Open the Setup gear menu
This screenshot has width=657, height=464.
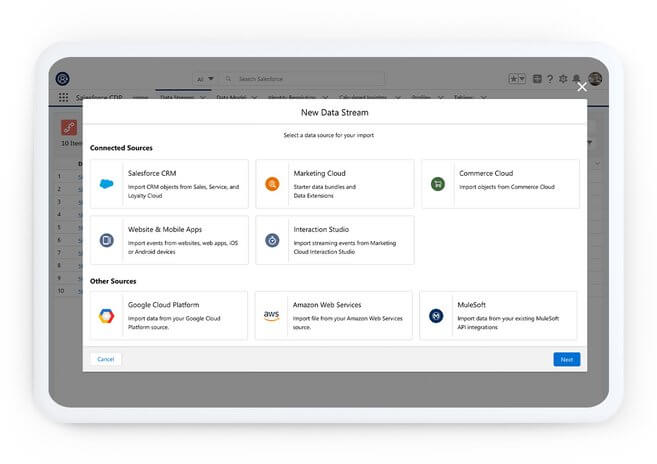(x=563, y=79)
